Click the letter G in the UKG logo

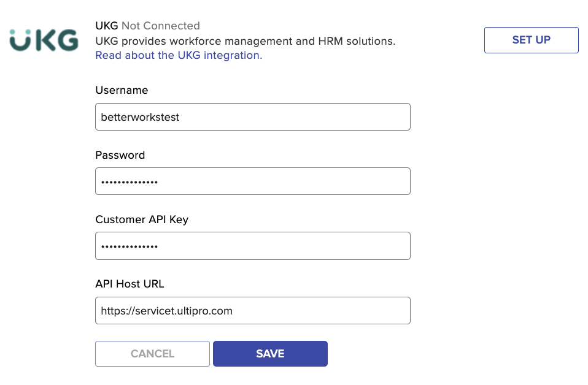point(68,40)
